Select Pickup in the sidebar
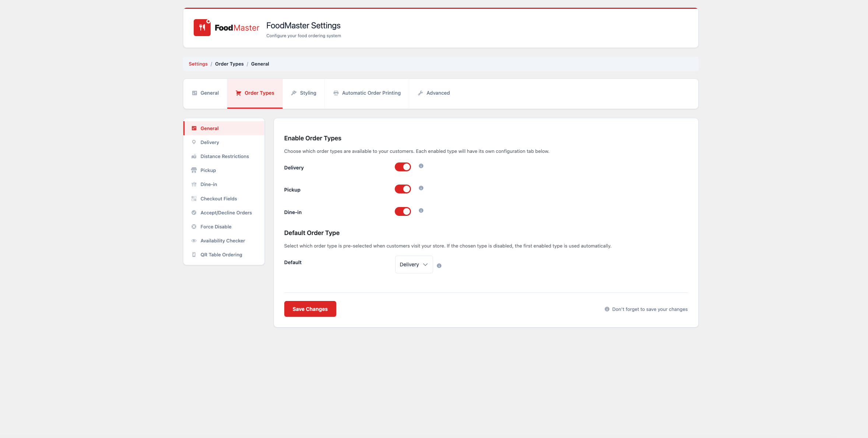The height and width of the screenshot is (438, 868). [224, 170]
